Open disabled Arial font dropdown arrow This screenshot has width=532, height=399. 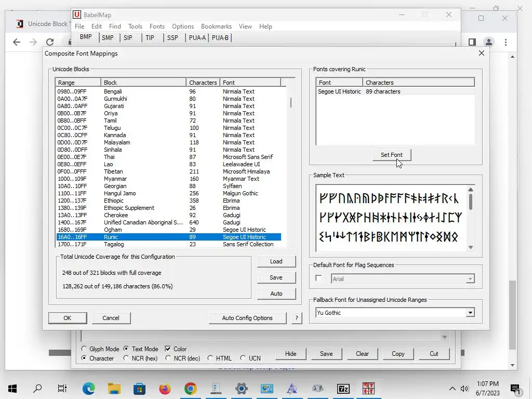click(x=470, y=279)
